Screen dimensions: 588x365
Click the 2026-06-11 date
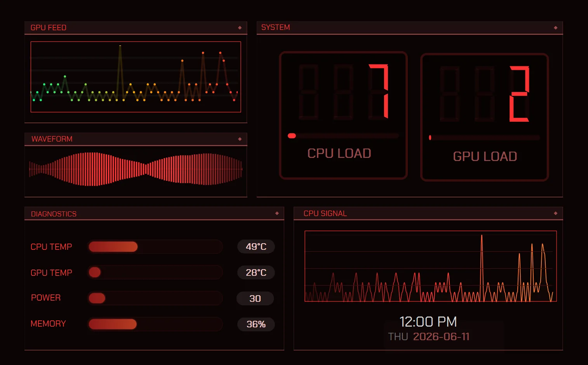click(x=441, y=337)
